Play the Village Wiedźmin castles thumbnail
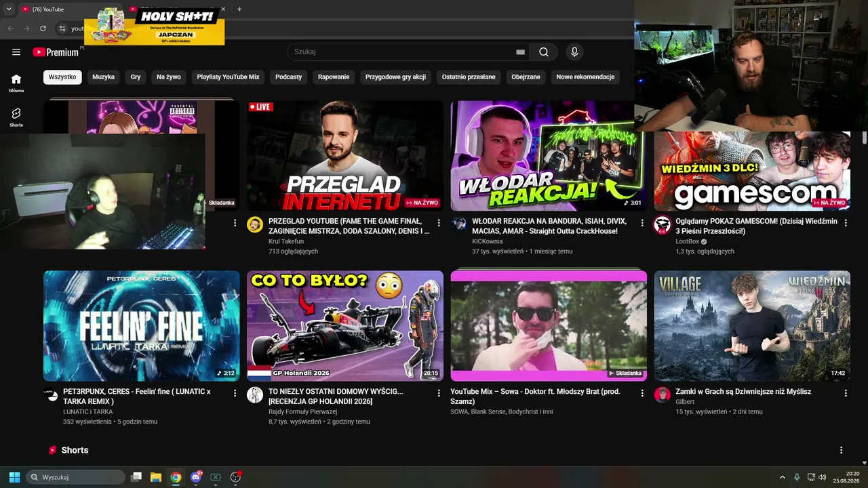Image resolution: width=868 pixels, height=488 pixels. [752, 326]
